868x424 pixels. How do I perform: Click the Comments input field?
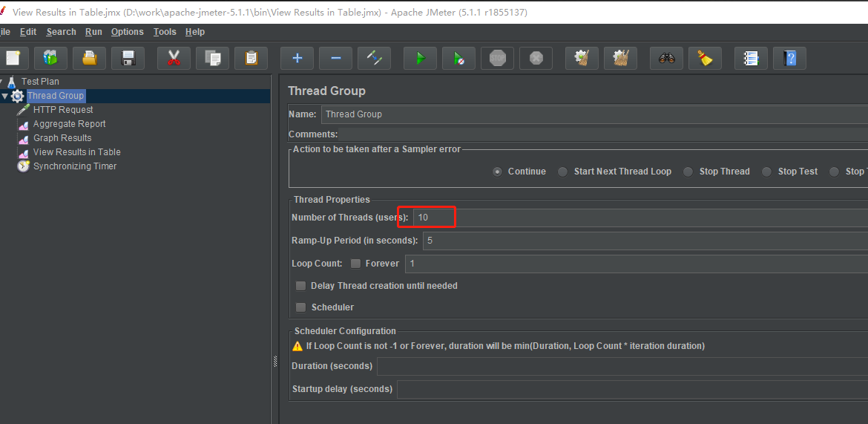click(x=603, y=134)
